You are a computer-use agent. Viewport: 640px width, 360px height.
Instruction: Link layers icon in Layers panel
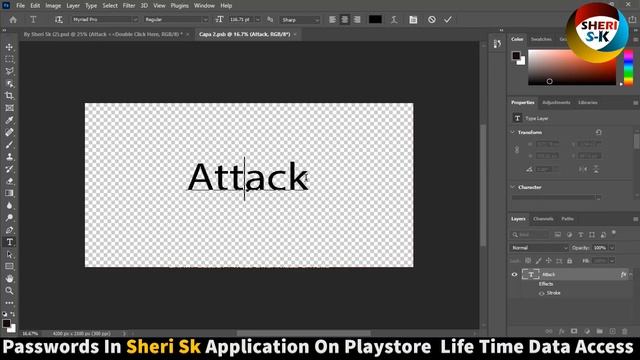(x=549, y=331)
